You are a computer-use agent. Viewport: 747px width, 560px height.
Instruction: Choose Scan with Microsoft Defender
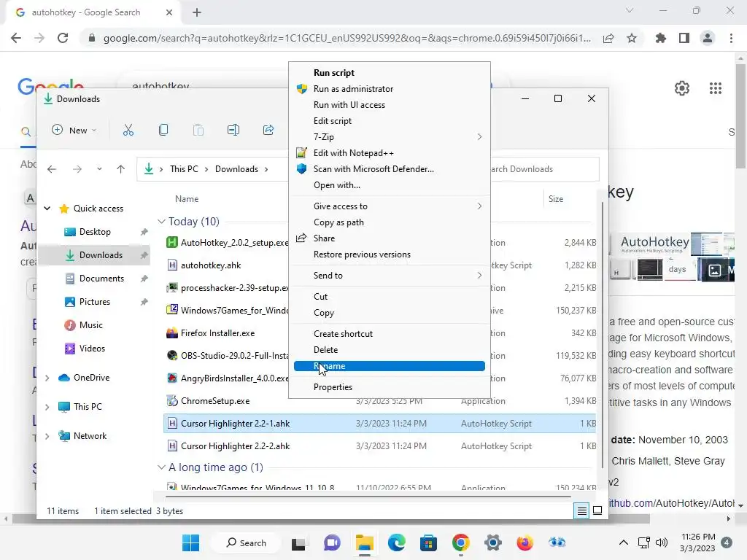[390, 169]
